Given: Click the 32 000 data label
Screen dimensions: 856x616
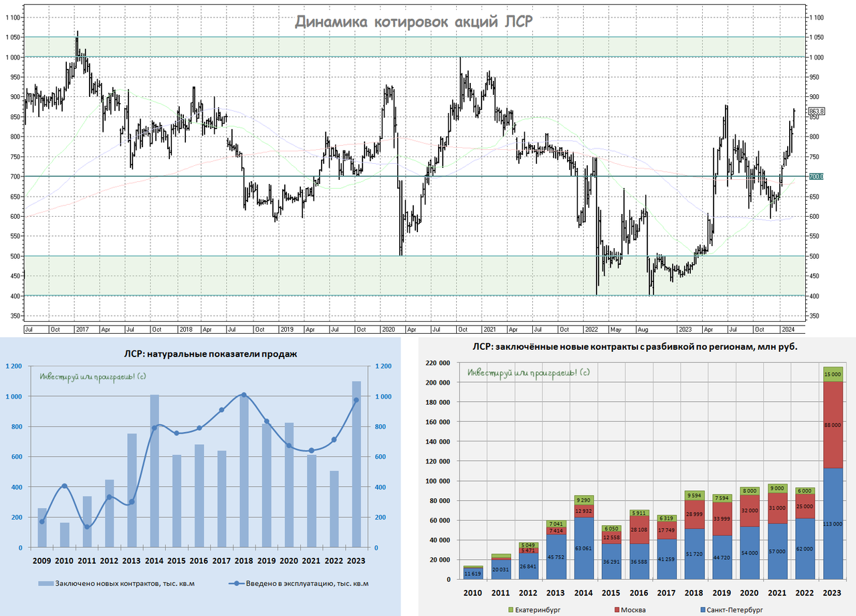Looking at the screenshot, I should coord(749,511).
